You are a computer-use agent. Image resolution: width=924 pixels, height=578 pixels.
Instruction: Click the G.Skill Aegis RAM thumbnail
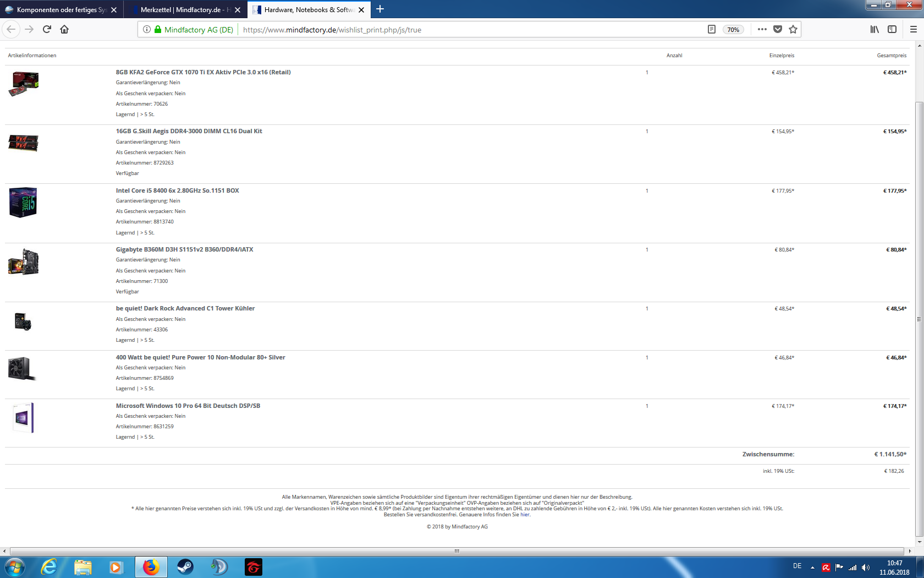pos(23,143)
